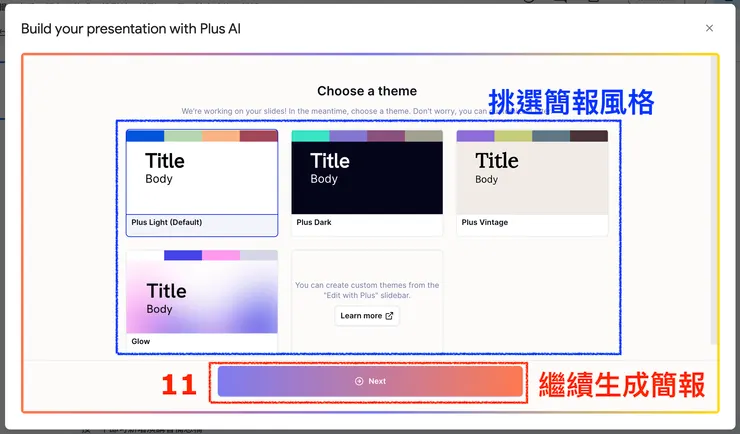
Task: Click the vertical scrollbar of theme list
Action: point(714,200)
